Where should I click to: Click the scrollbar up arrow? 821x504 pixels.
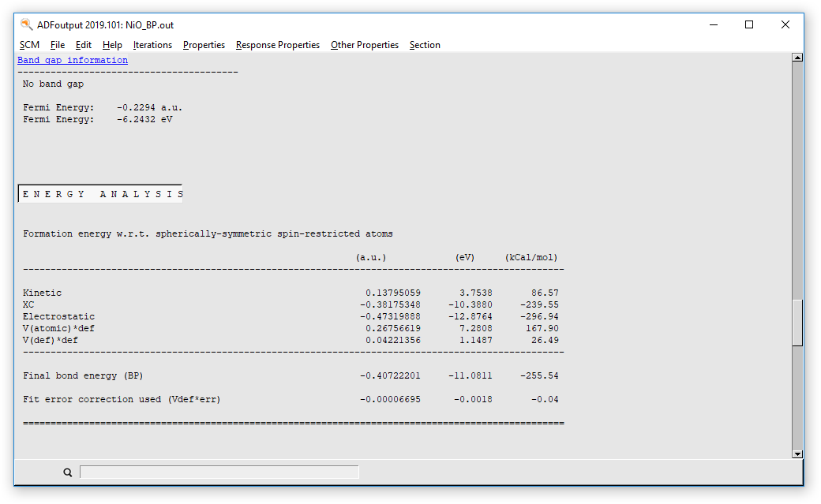pos(797,58)
